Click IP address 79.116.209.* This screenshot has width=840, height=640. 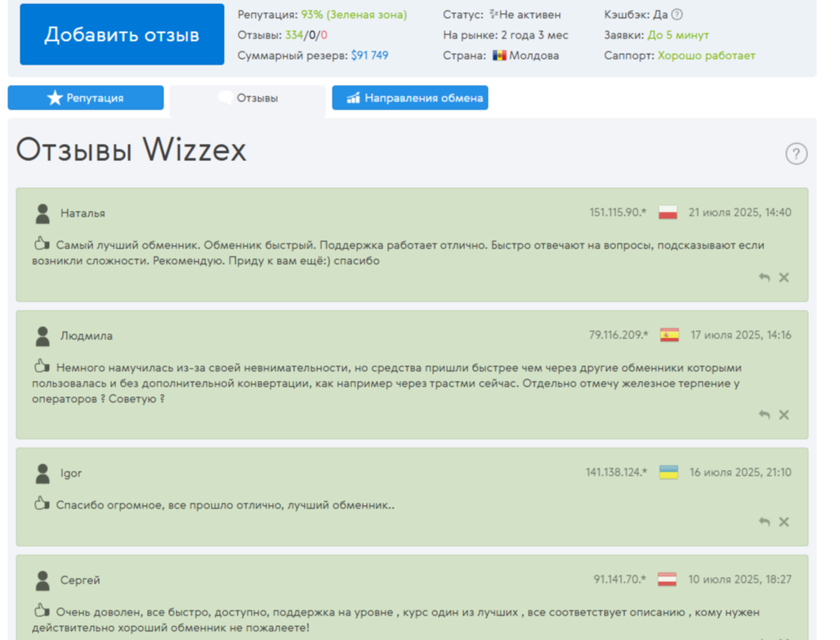click(x=619, y=335)
